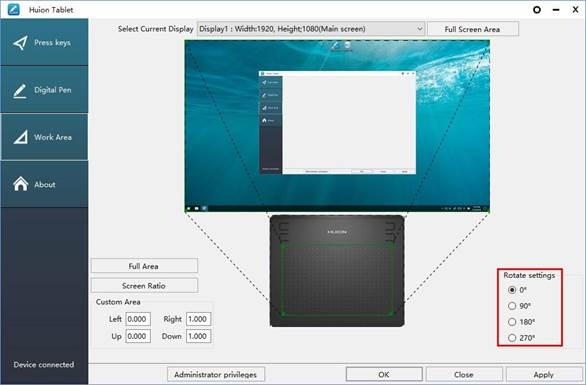Expand the Select Current Display dropdown

(311, 29)
